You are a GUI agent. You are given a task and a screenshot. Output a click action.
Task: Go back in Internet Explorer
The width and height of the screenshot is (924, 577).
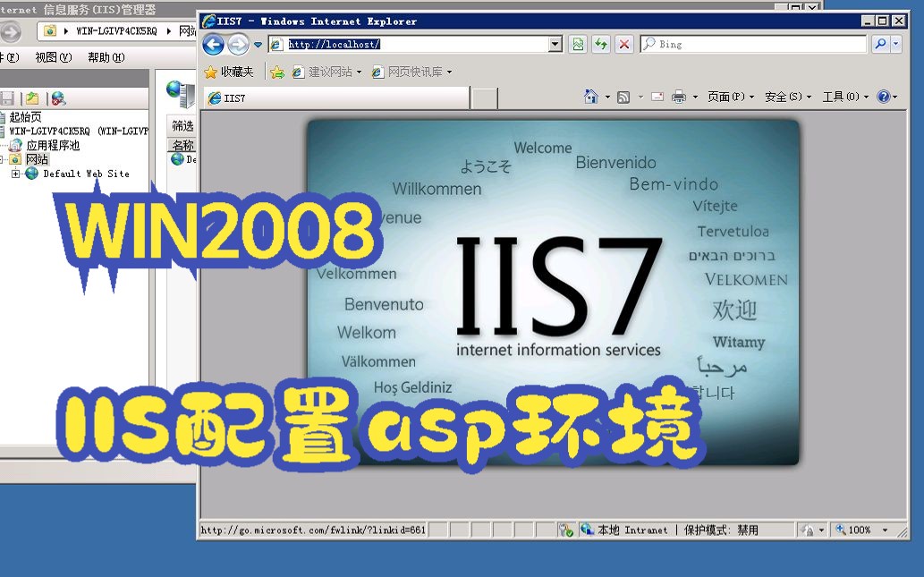click(213, 44)
